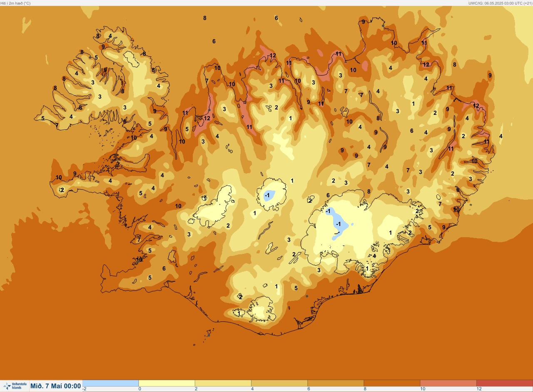This screenshot has height=392, width=533.
Task: Click the legend tick label 0
Action: (139, 389)
